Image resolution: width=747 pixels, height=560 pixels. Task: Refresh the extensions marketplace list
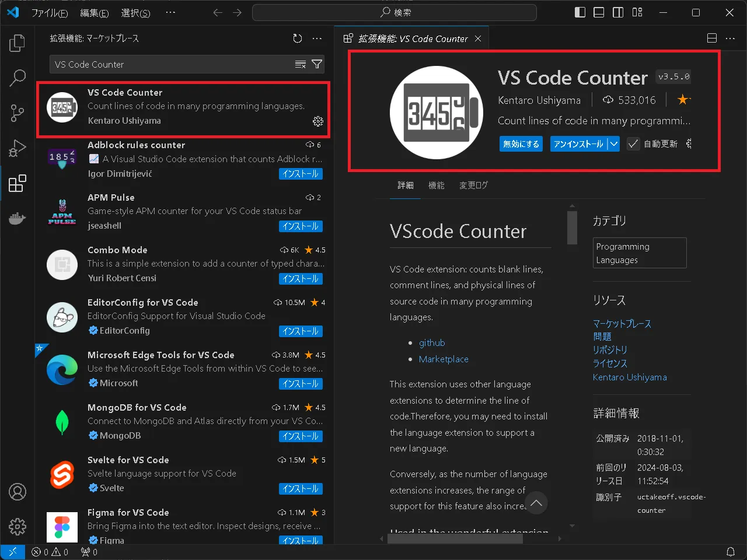click(298, 38)
